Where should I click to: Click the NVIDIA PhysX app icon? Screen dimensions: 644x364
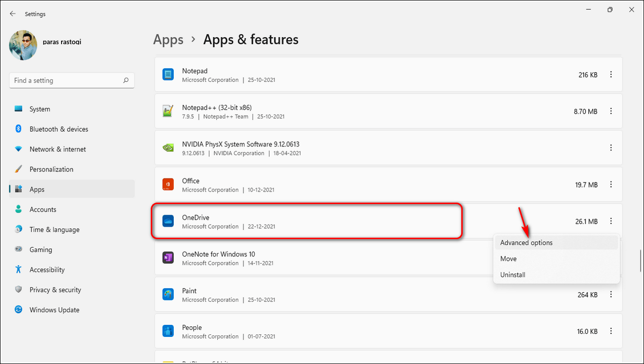click(x=168, y=148)
